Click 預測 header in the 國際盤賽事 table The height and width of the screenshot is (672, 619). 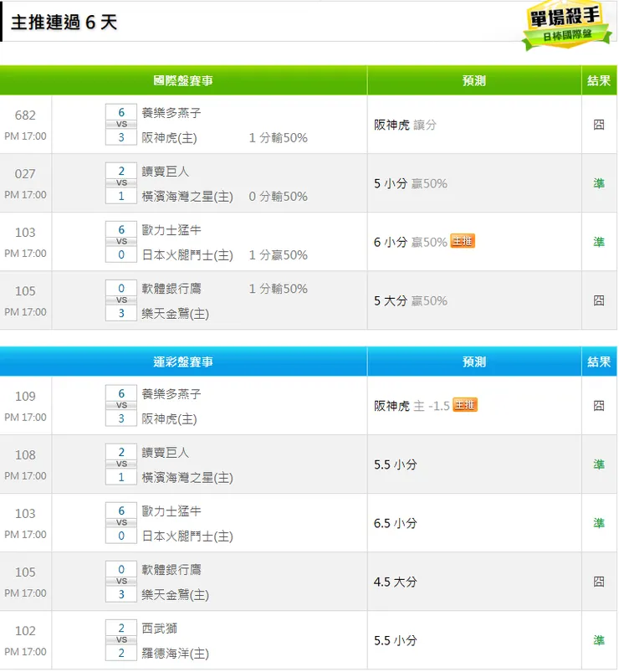pyautogui.click(x=474, y=80)
